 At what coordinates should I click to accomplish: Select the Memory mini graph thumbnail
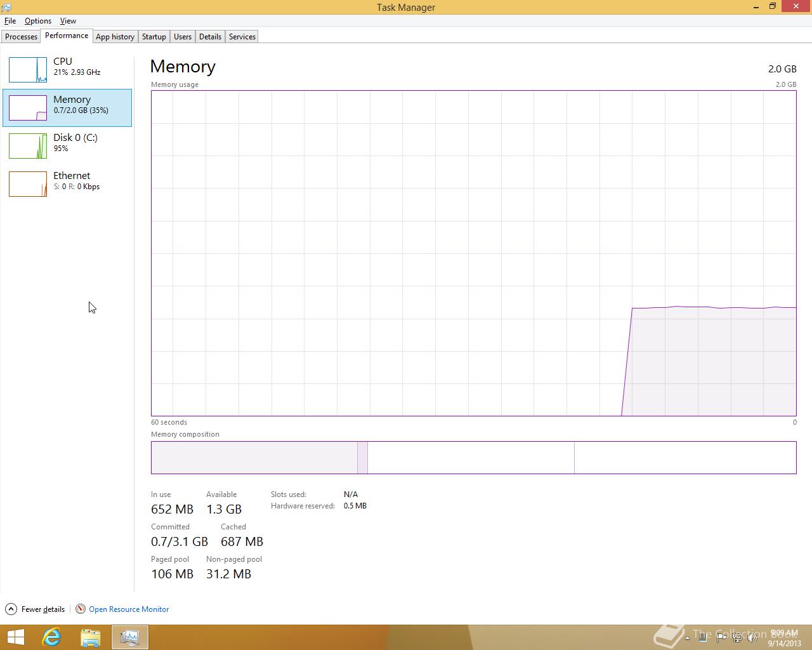(28, 108)
